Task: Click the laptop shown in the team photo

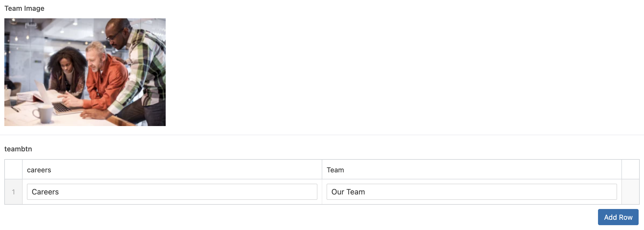Action: 54,98
